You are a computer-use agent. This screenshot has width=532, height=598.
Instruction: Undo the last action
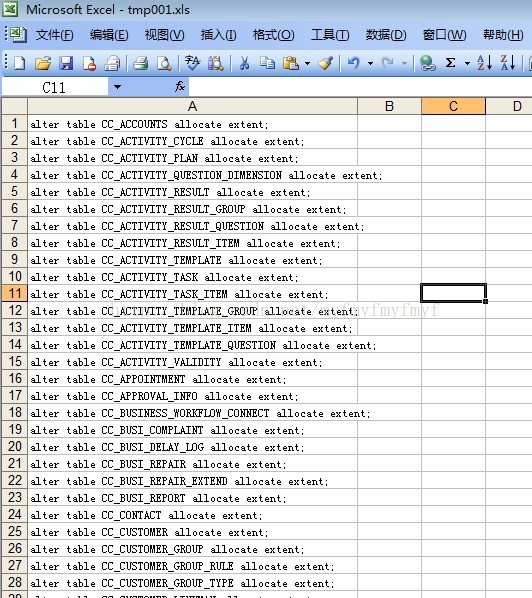354,63
